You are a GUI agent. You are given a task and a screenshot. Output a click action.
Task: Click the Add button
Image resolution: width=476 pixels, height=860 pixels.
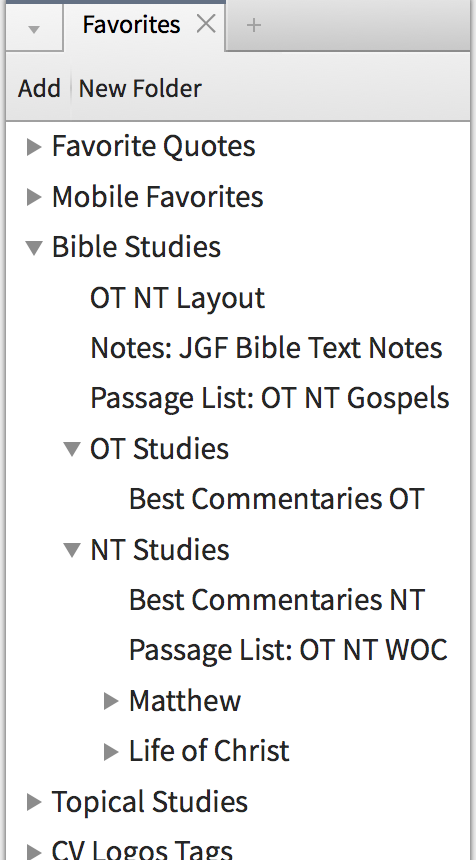pyautogui.click(x=39, y=88)
